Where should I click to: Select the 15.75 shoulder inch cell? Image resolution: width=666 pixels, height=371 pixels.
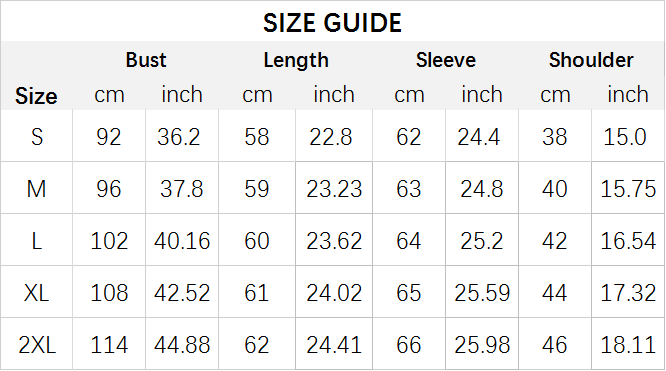(628, 189)
